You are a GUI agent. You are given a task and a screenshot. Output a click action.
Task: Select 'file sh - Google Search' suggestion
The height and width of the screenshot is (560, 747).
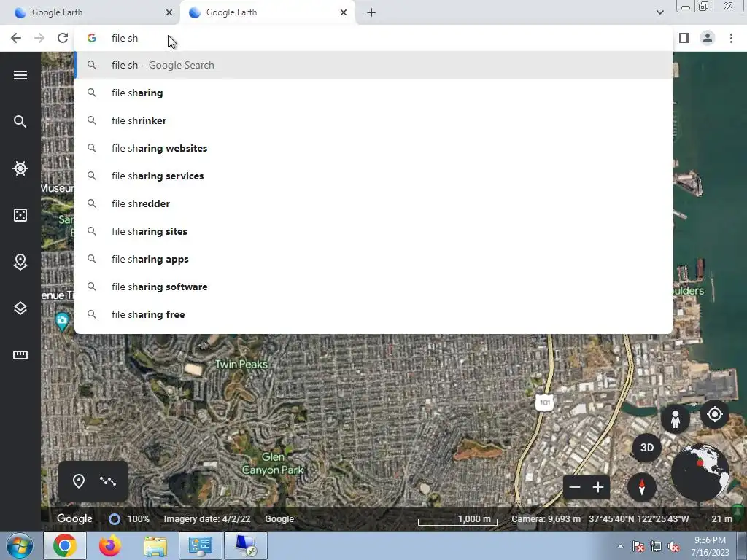373,65
